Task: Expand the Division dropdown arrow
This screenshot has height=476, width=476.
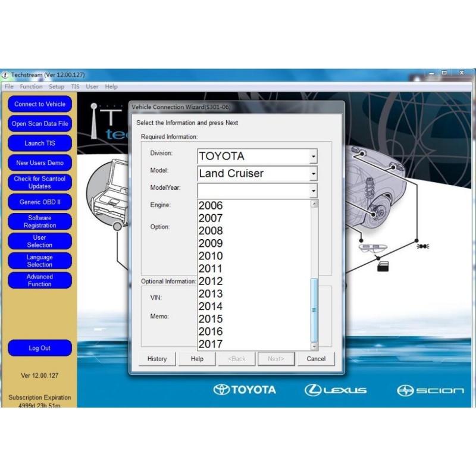Action: pos(314,156)
